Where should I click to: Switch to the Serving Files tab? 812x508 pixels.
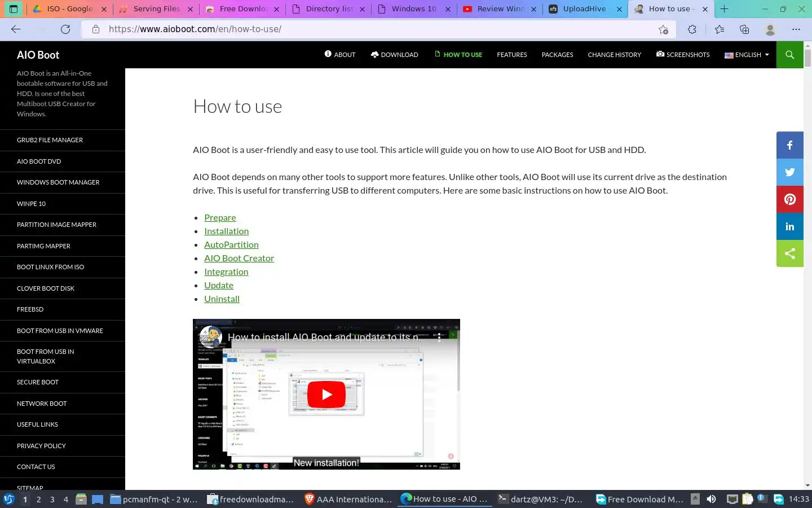(156, 9)
